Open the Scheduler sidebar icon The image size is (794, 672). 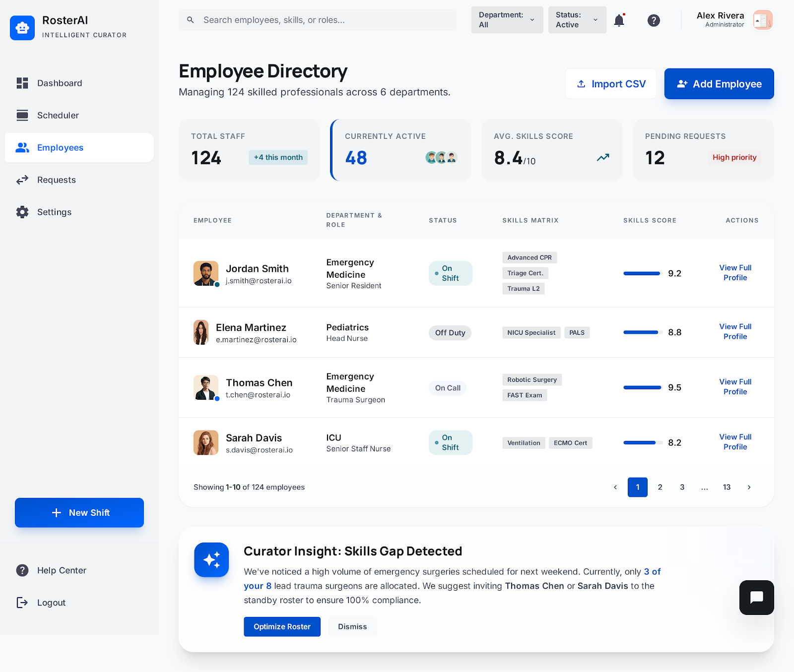tap(22, 115)
